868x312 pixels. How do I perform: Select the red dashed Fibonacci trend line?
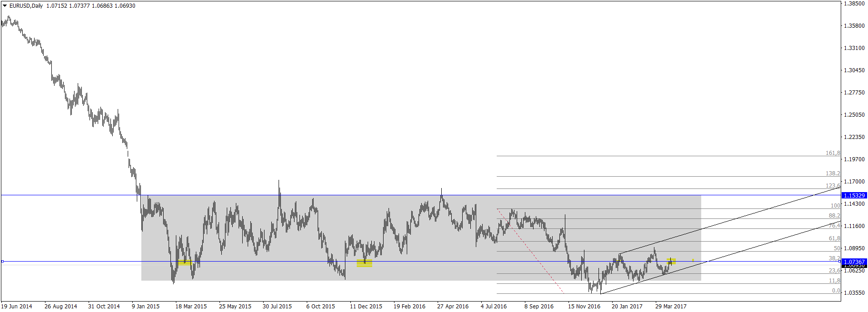pos(531,251)
